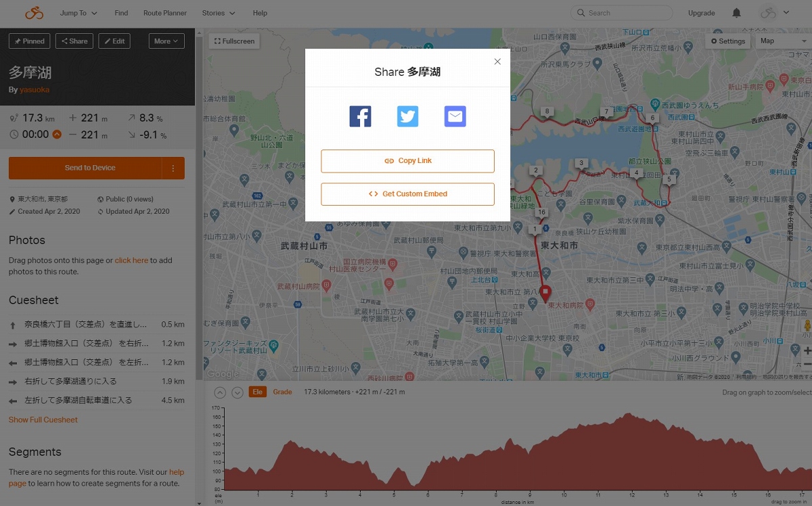Expand elevation panel with down arrow
The height and width of the screenshot is (506, 812).
pyautogui.click(x=237, y=392)
